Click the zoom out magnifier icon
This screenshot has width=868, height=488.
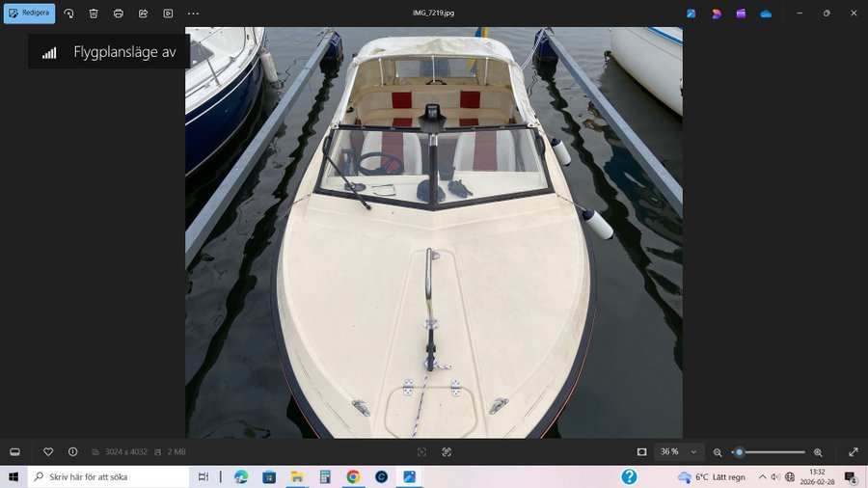(718, 451)
